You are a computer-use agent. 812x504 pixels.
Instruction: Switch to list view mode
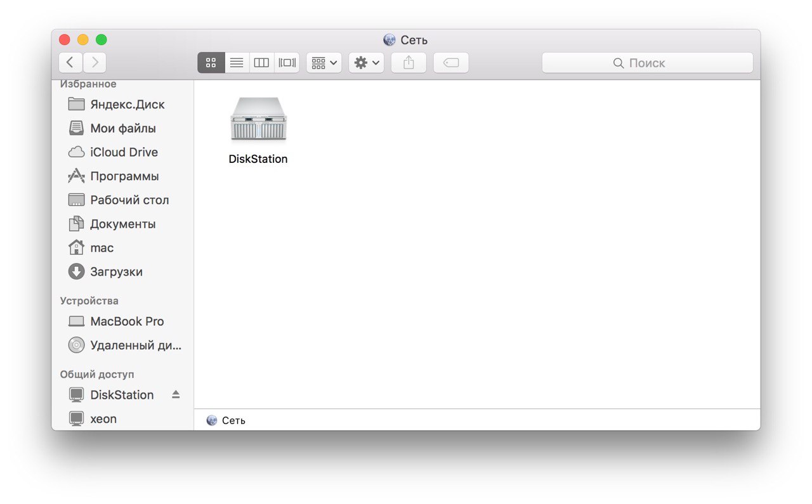[x=237, y=63]
